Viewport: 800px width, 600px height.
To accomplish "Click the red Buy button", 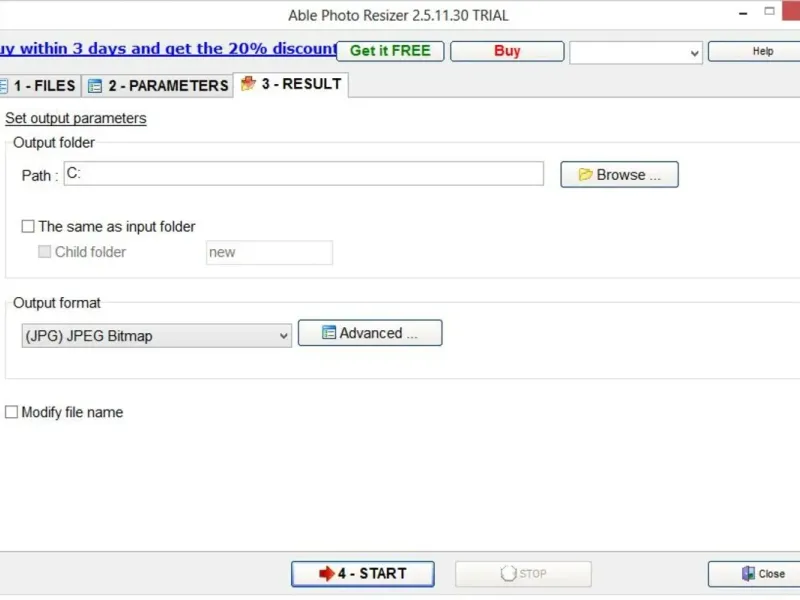I will pyautogui.click(x=507, y=51).
